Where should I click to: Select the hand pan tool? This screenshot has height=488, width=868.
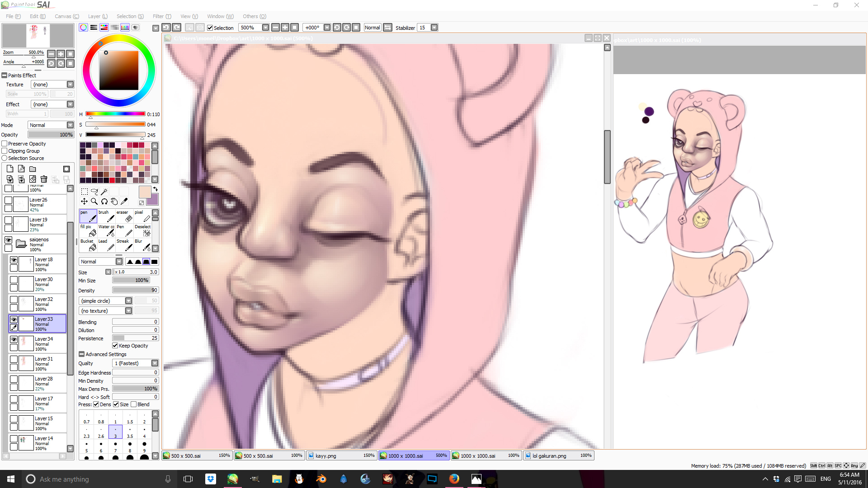114,202
